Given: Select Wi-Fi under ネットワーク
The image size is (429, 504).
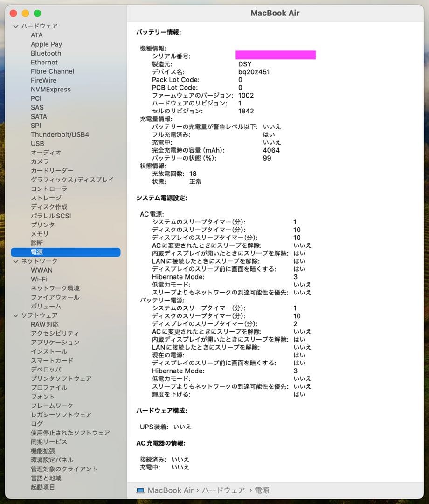Looking at the screenshot, I should tap(40, 279).
